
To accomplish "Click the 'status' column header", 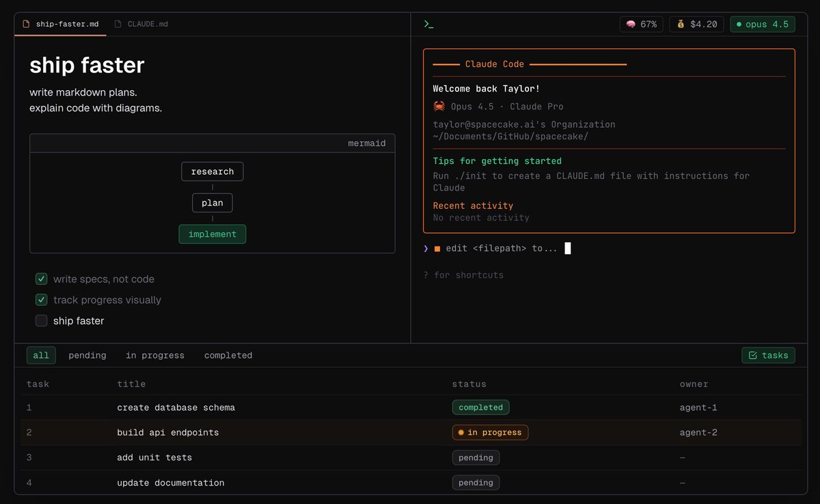I will [x=469, y=384].
